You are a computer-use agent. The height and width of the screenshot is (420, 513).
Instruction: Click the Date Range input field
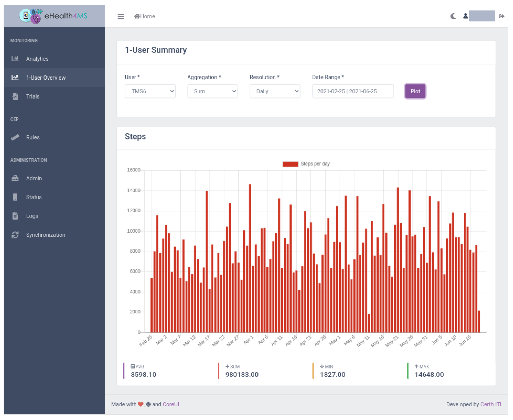coord(353,91)
